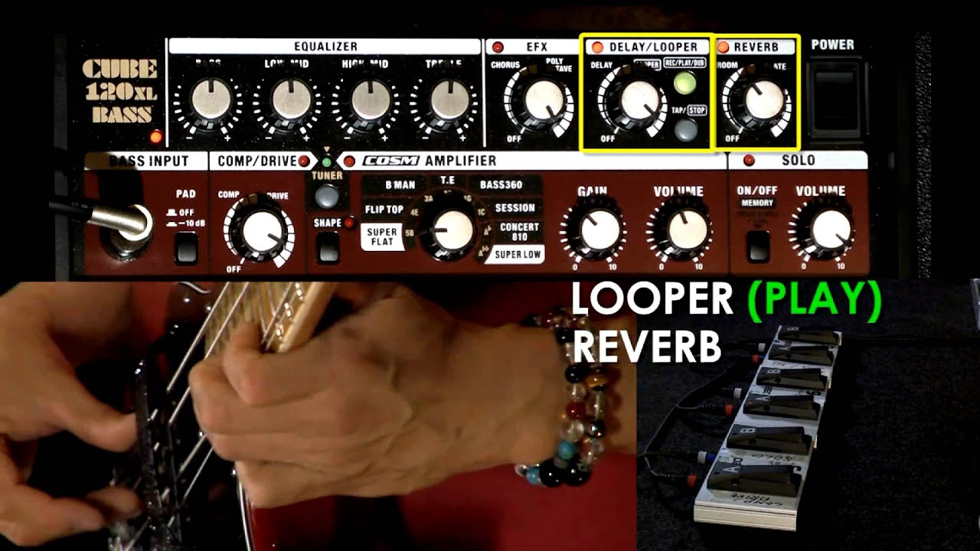The image size is (980, 551).
Task: Click the power LED under the CUBE logo
Action: tap(156, 137)
